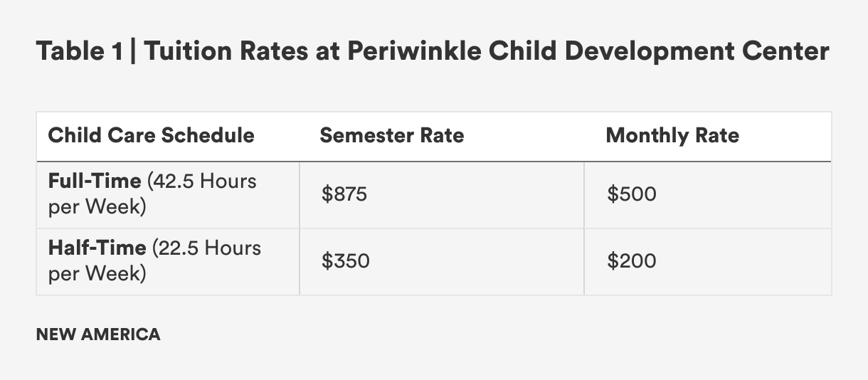The image size is (868, 380).
Task: Click the vertical bar separator in title
Action: tap(133, 52)
